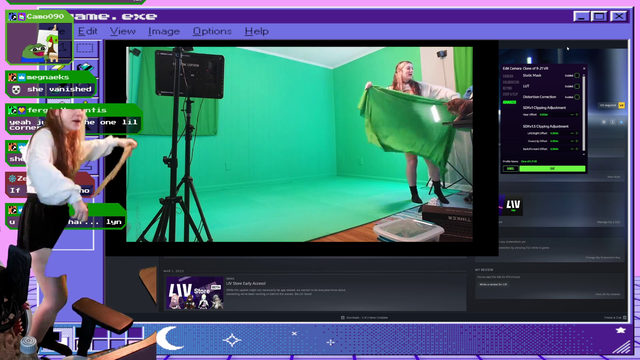Screen dimensions: 640x360
Task: Open the Camera tab in Edit Camera
Action: [x=508, y=76]
